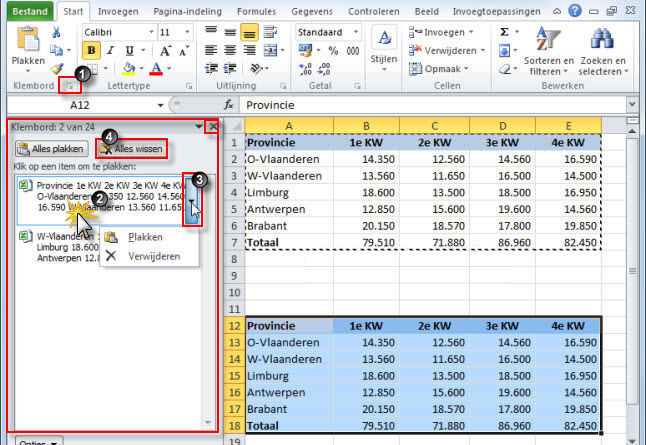Decrease decimal places icon

click(324, 69)
